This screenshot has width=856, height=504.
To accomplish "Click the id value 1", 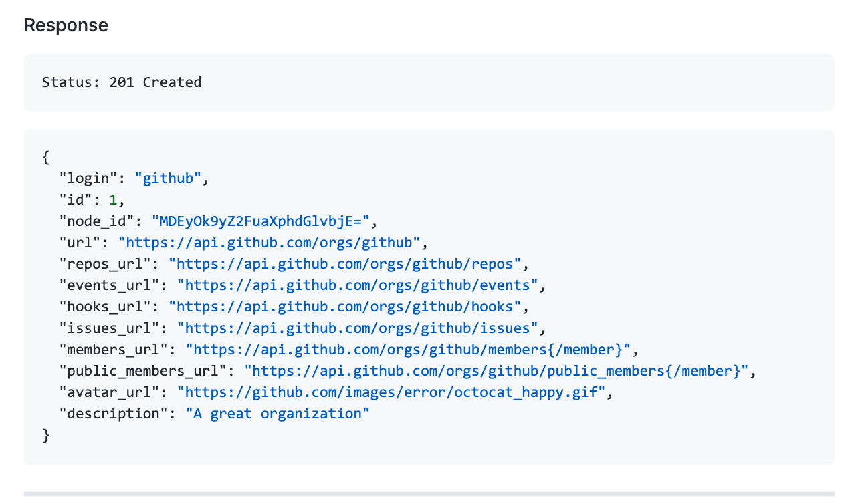I will point(113,200).
